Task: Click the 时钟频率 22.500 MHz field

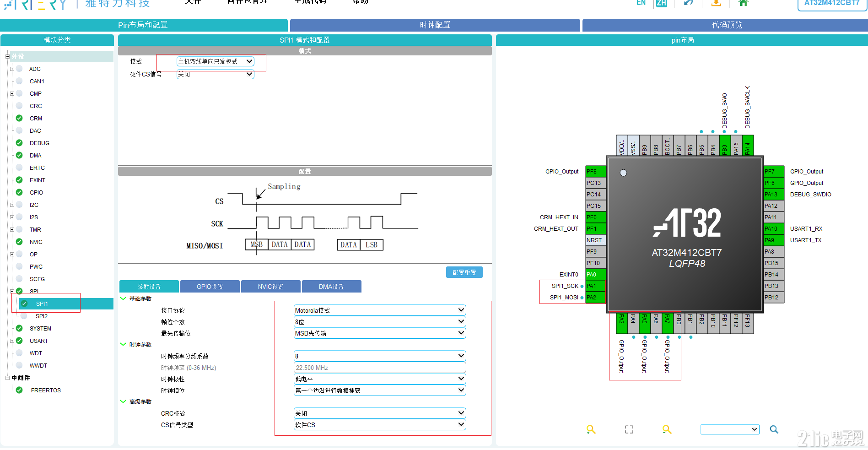Action: 380,368
